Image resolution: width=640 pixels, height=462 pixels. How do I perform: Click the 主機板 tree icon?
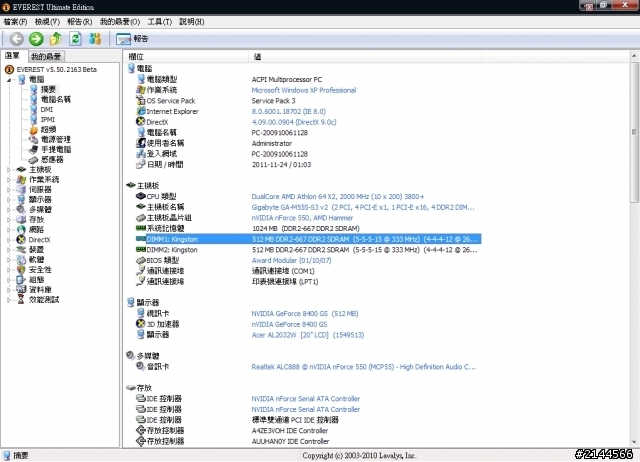21,169
